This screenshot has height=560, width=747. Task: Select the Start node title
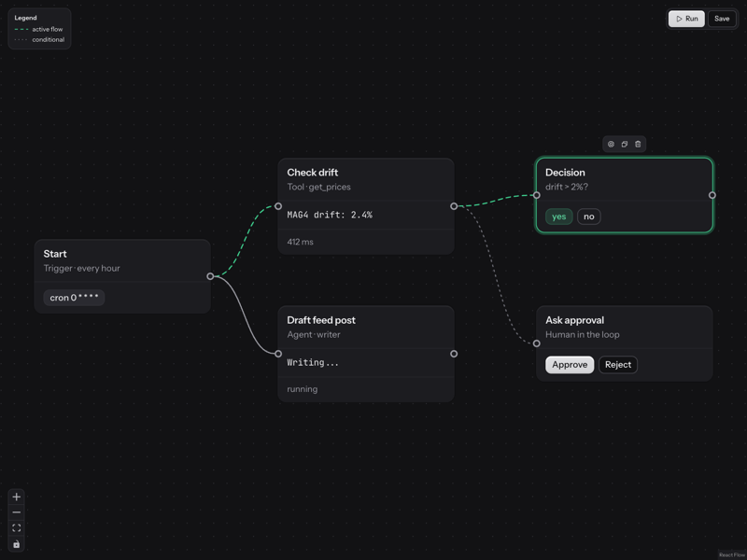pyautogui.click(x=55, y=254)
